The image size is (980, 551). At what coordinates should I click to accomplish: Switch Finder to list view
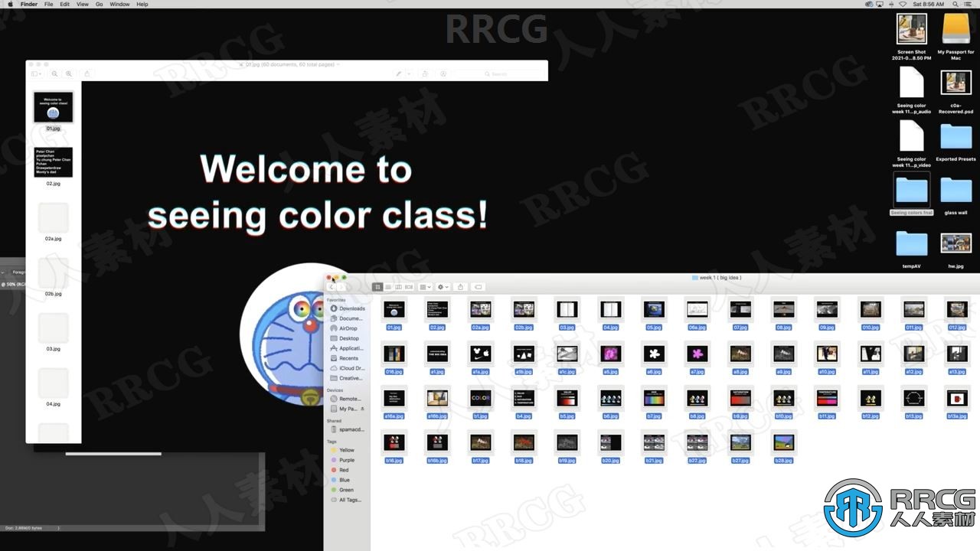click(388, 287)
